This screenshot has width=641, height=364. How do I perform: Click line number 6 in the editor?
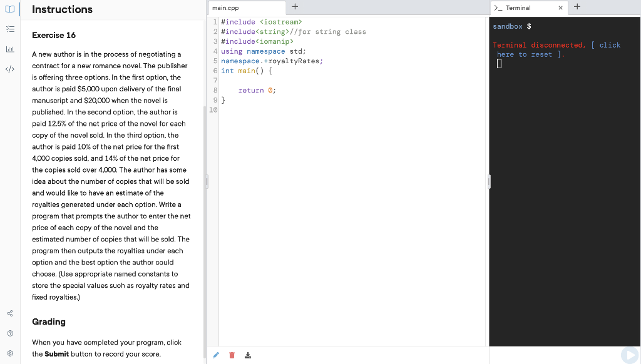click(x=215, y=70)
